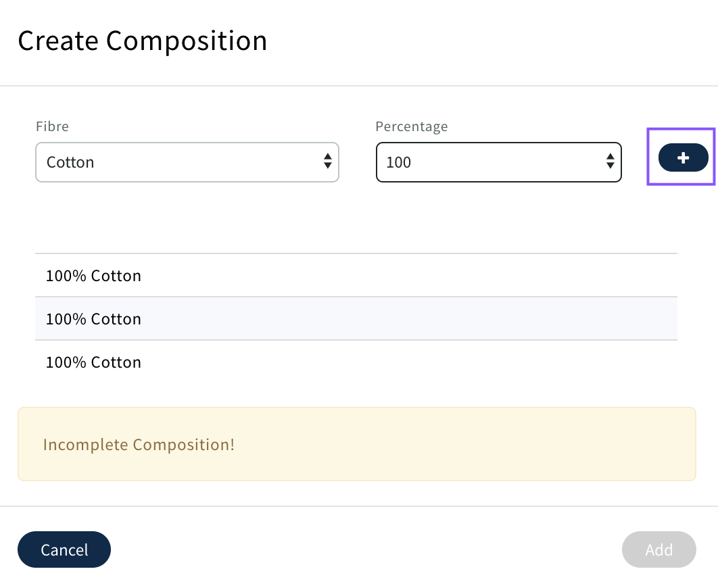
Task: Cancel the Create Composition dialog
Action: click(x=64, y=549)
